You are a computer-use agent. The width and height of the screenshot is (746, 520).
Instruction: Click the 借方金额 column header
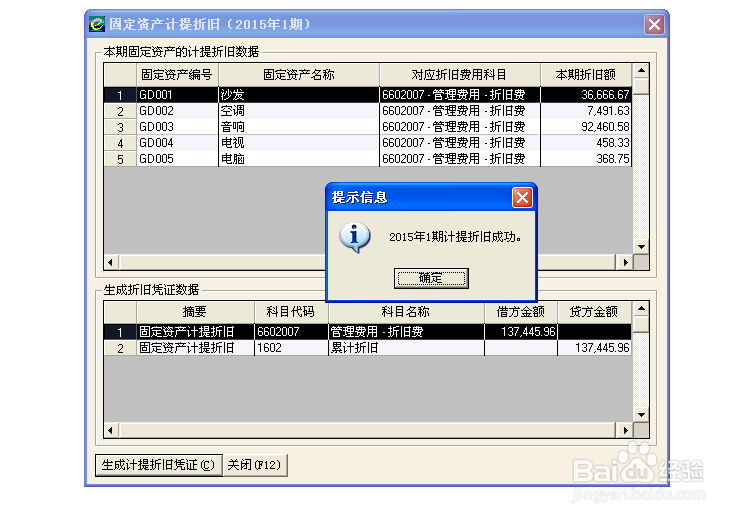point(521,312)
